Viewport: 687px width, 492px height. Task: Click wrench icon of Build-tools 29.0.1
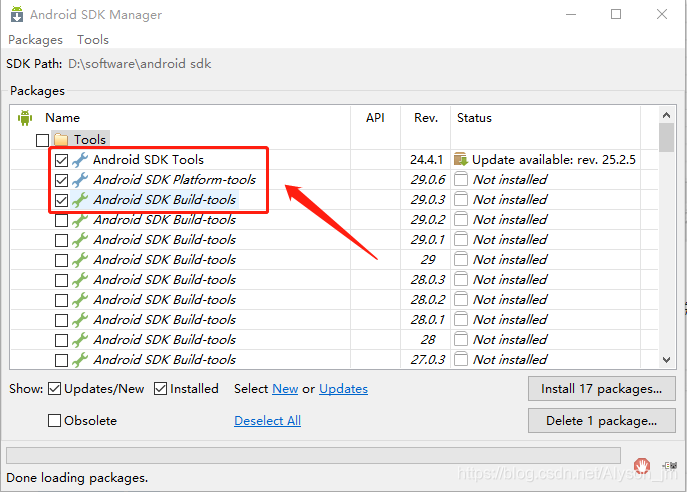pos(80,240)
